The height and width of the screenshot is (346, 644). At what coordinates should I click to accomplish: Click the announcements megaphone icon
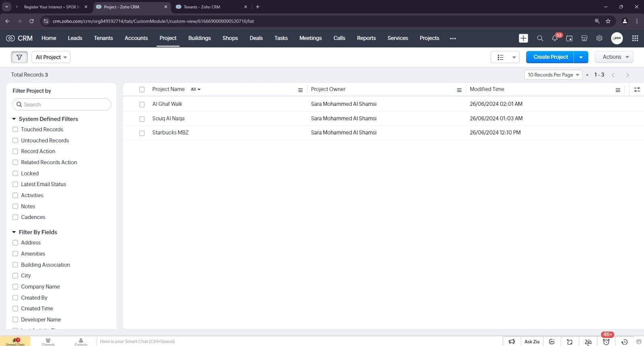point(512,342)
